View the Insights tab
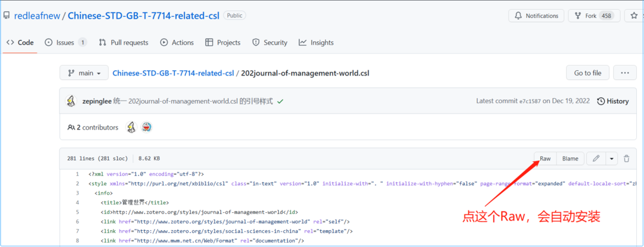 coord(316,43)
